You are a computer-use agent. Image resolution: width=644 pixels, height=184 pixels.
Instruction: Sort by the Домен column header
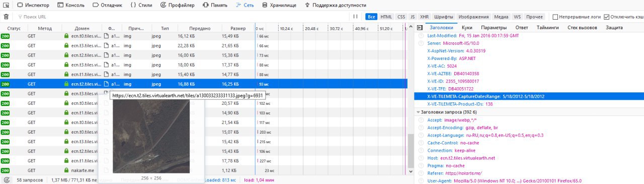click(82, 29)
